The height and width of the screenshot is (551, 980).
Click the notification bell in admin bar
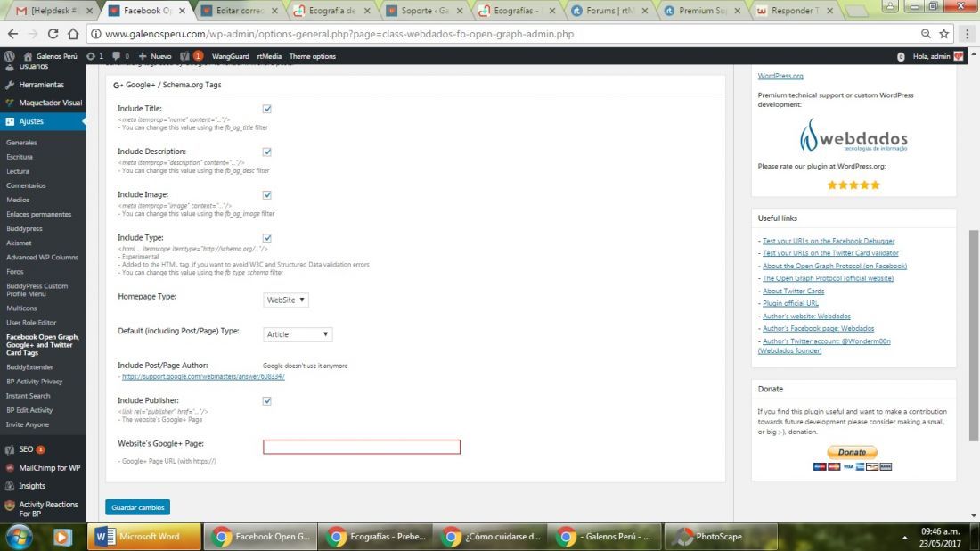pyautogui.click(x=901, y=56)
